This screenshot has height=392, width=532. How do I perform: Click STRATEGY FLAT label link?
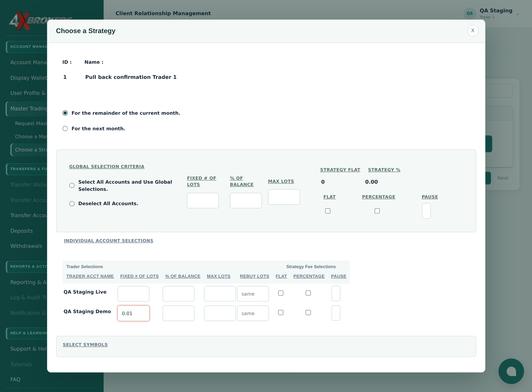[340, 170]
